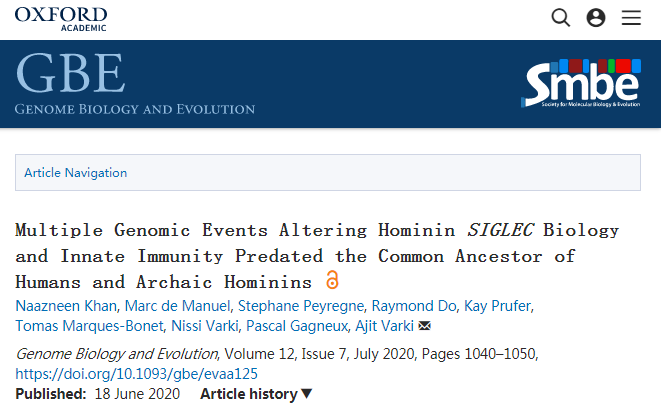Expand the Article history dropdown

(256, 394)
